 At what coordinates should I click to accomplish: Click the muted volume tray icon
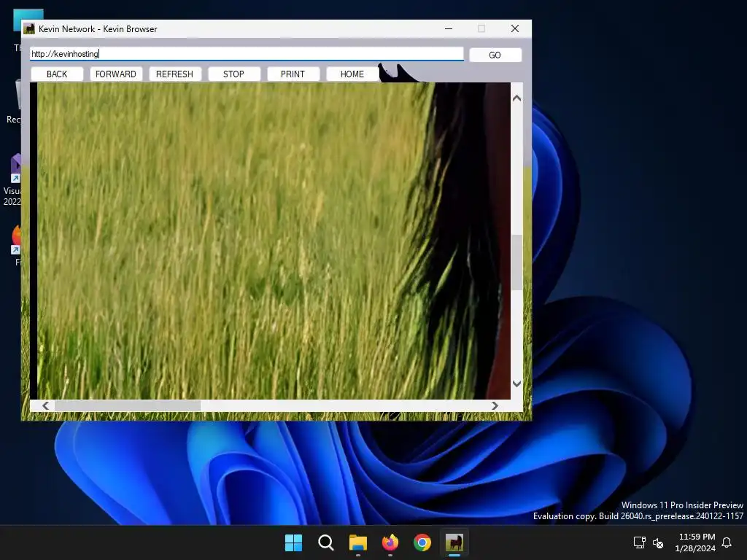[658, 542]
